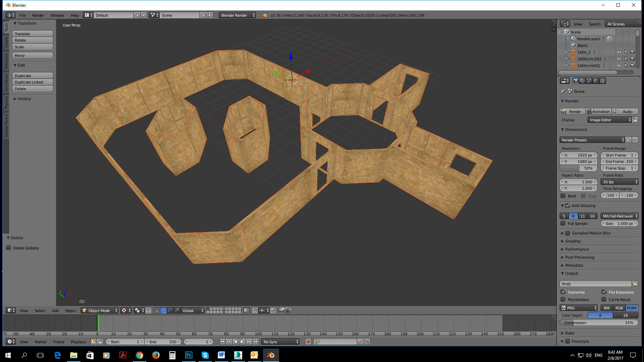Switch to the Physics tool shelf tab
The width and height of the screenshot is (644, 362).
point(6,103)
